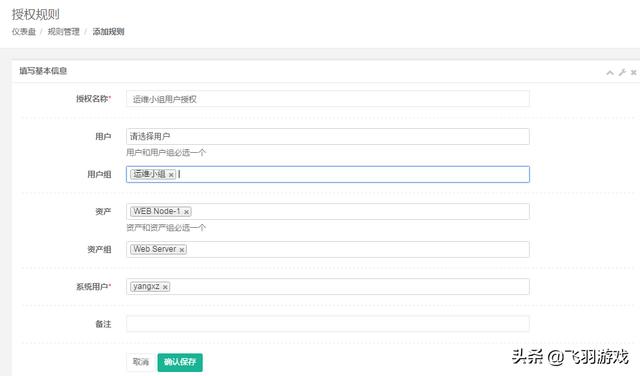This screenshot has width=640, height=376.
Task: Select the WEB Node-1 tag text
Action: point(157,211)
